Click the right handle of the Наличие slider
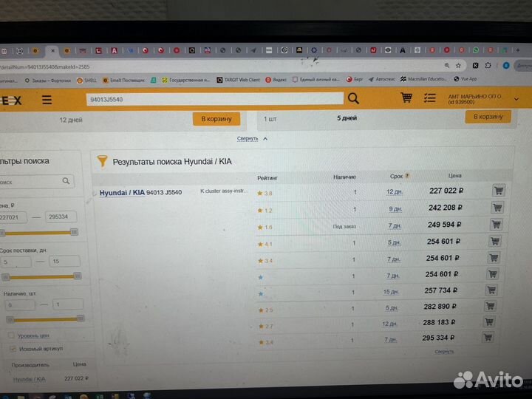 [x=81, y=318]
